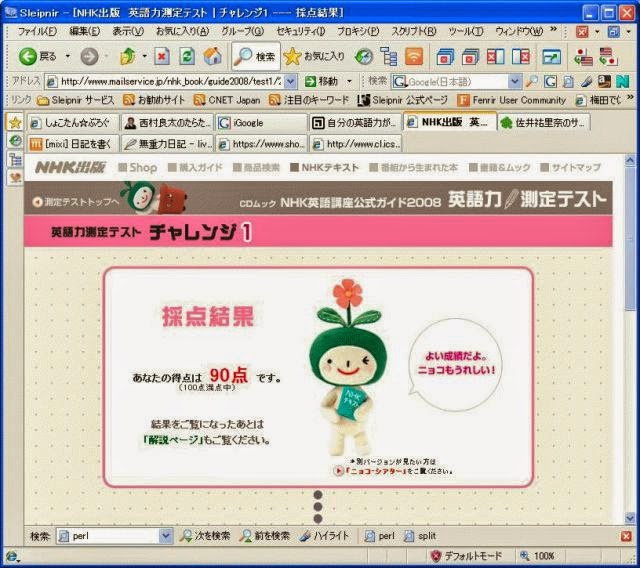Click the サイトマップ navigation link

tap(571, 167)
